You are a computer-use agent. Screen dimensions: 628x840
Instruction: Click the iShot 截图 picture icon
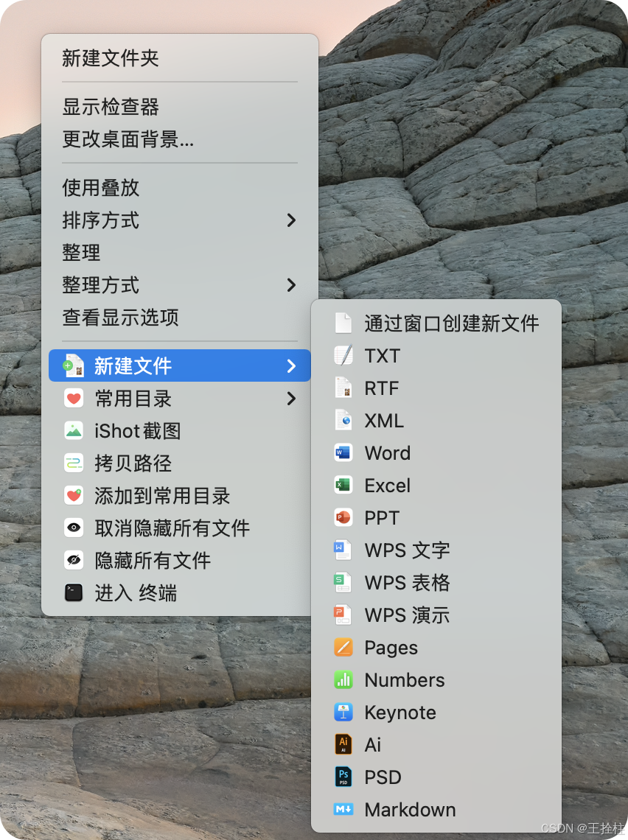tap(74, 431)
